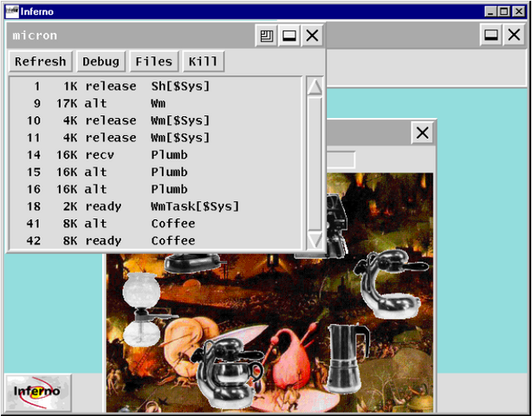Click the moka pot image
Image resolution: width=532 pixels, height=416 pixels.
point(347,358)
